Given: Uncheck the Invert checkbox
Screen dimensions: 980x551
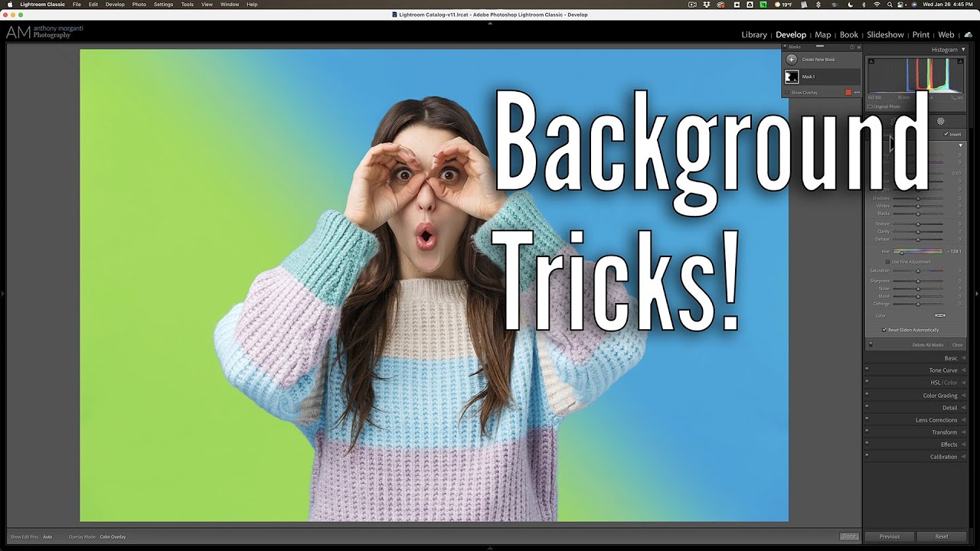Looking at the screenshot, I should pos(946,134).
